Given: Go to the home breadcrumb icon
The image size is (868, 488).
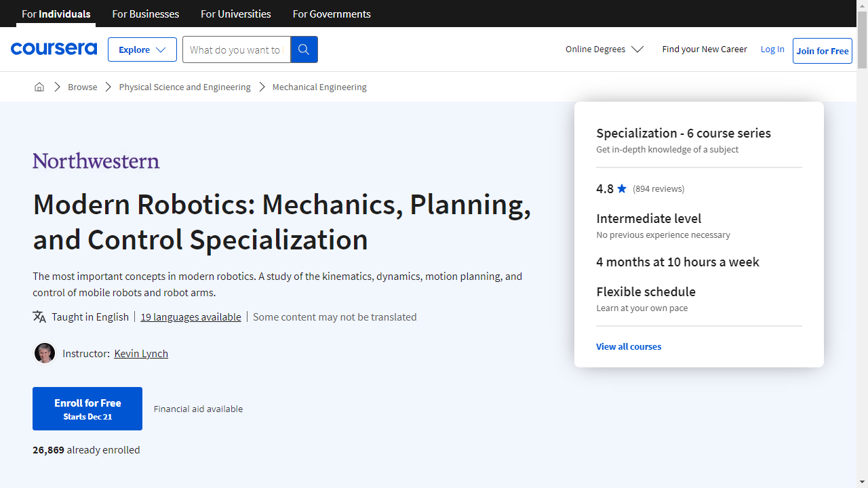Looking at the screenshot, I should click(39, 87).
